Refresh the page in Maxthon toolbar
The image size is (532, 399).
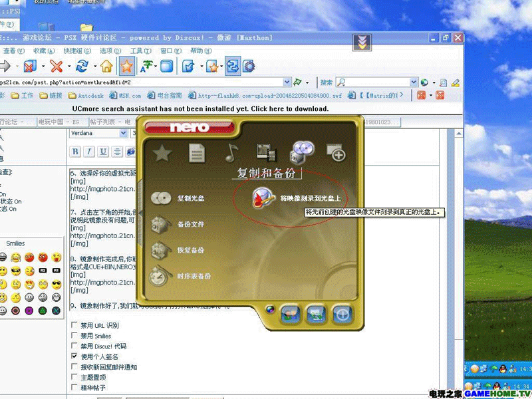[82, 66]
